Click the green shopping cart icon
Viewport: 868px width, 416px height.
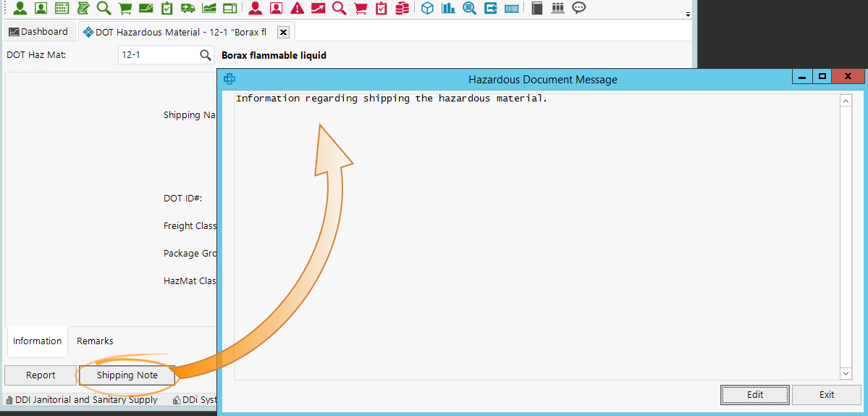(x=125, y=9)
